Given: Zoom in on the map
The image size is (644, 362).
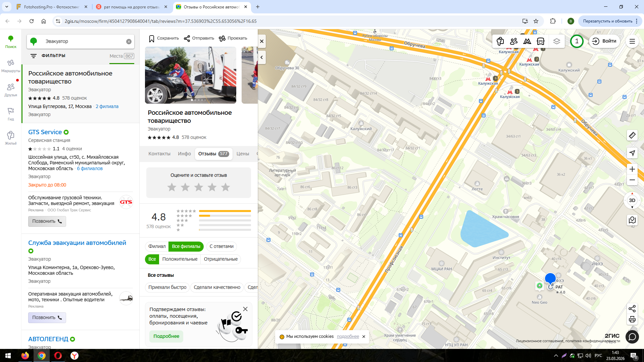Looking at the screenshot, I should tap(632, 169).
